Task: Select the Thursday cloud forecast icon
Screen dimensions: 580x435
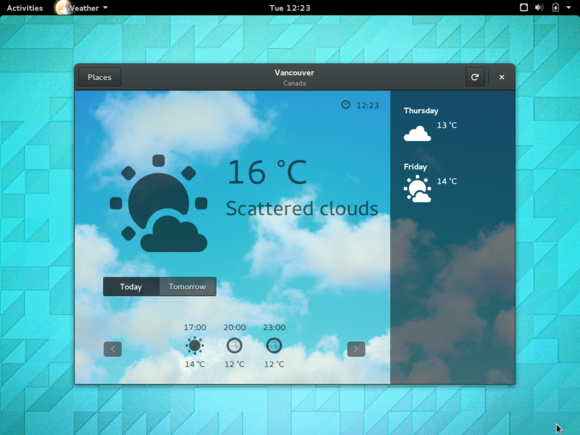Action: (417, 134)
